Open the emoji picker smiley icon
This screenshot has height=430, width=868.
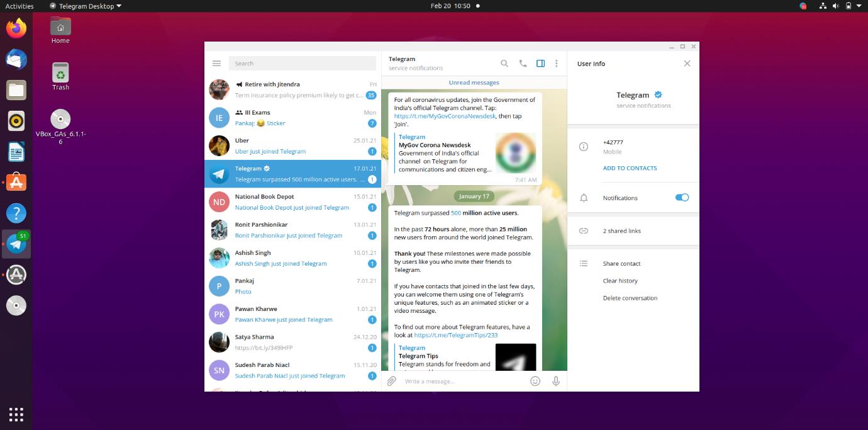tap(535, 381)
